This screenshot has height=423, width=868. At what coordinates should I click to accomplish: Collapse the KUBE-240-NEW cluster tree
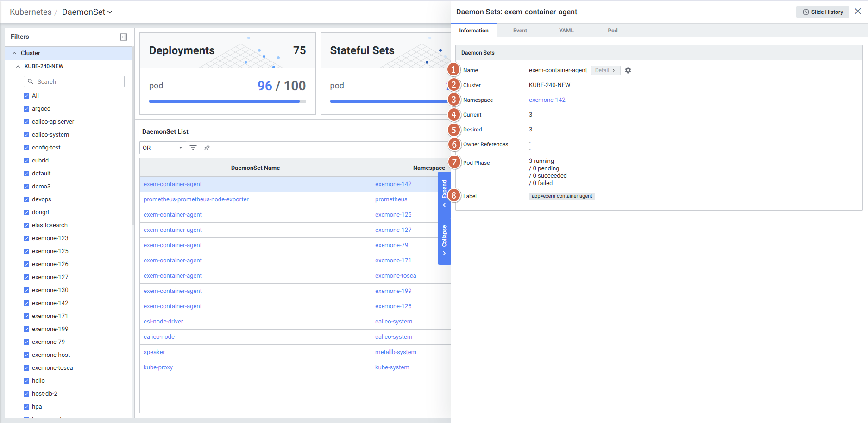(18, 66)
